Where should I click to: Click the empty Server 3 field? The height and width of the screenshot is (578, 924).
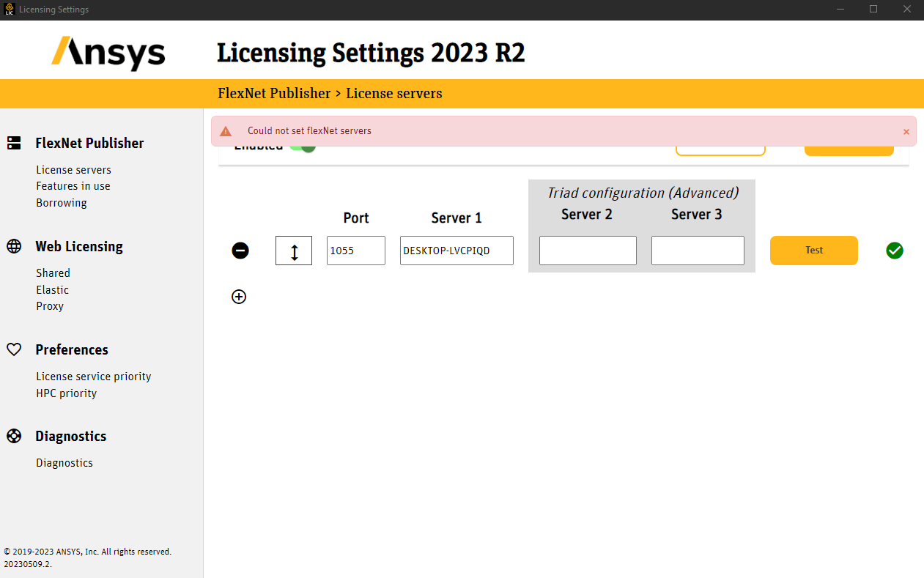(x=698, y=251)
